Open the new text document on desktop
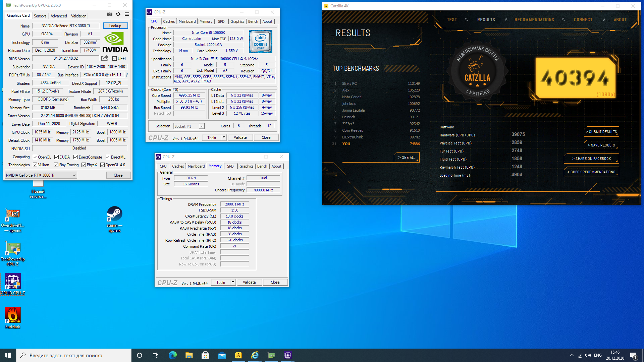The width and height of the screenshot is (644, 362). click(x=38, y=189)
